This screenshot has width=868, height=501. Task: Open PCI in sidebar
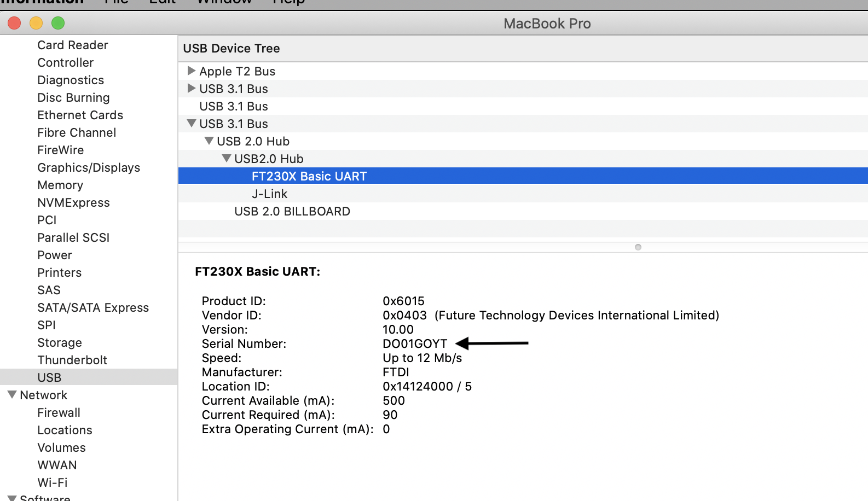tap(47, 220)
